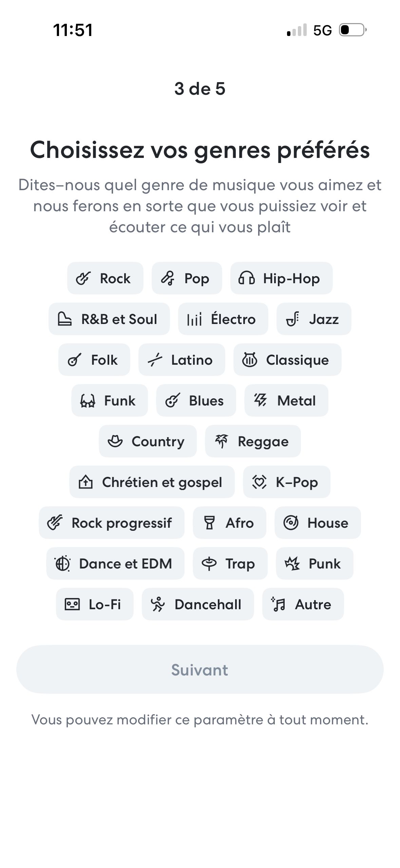Toggle the K-Pop genre selection
400x868 pixels.
pyautogui.click(x=287, y=482)
